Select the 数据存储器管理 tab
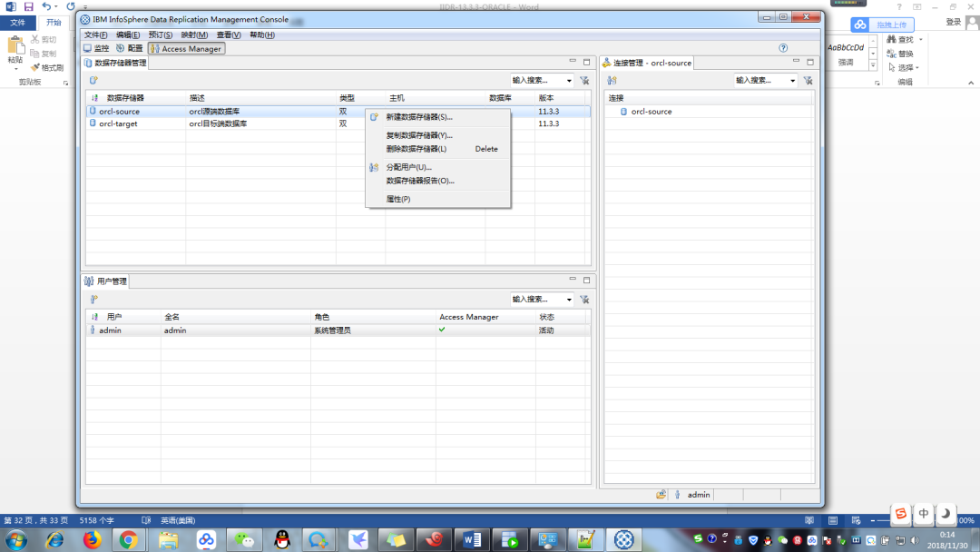The width and height of the screenshot is (980, 552). click(x=115, y=63)
